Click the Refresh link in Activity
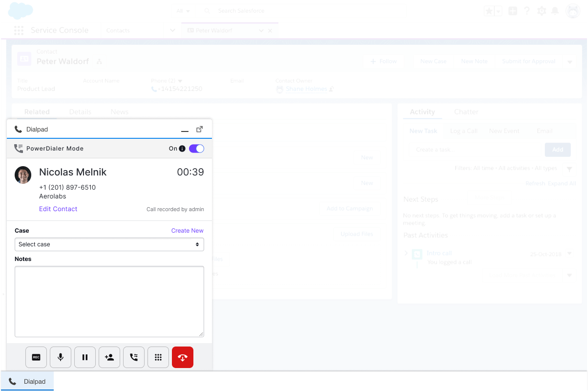Image resolution: width=588 pixels, height=391 pixels. (535, 183)
